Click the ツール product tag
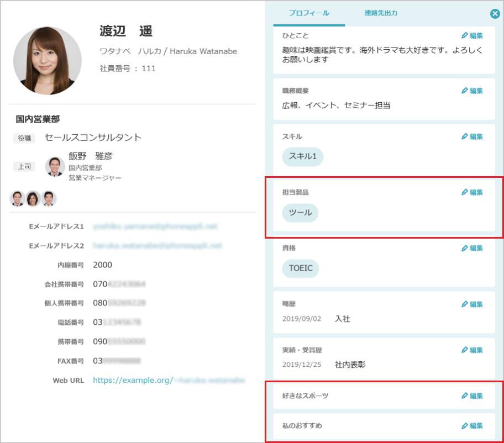 tap(300, 213)
